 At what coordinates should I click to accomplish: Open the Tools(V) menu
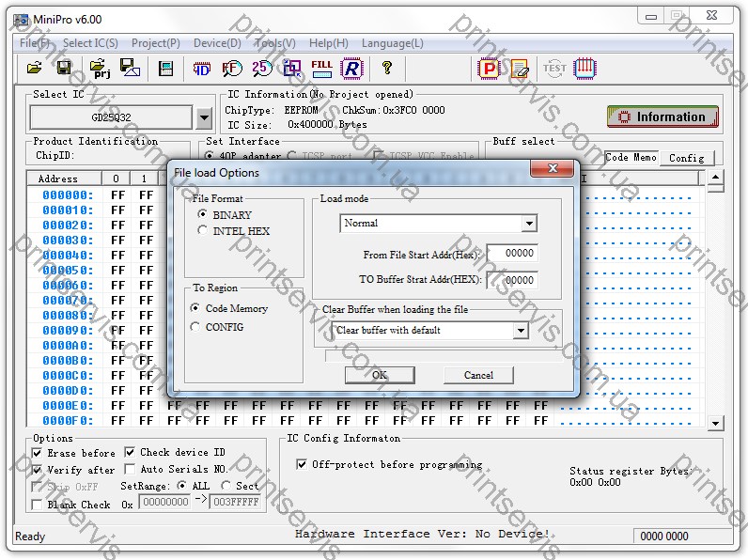pos(274,43)
